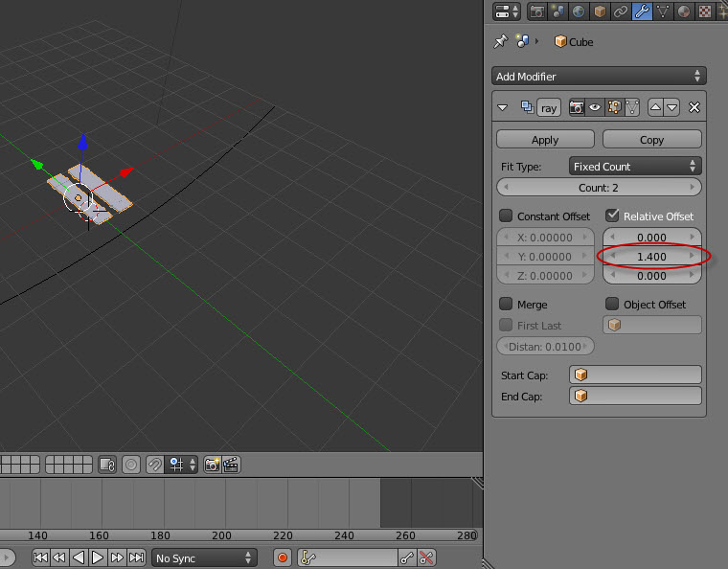Play the animation in reverse
728x569 pixels.
[79, 558]
